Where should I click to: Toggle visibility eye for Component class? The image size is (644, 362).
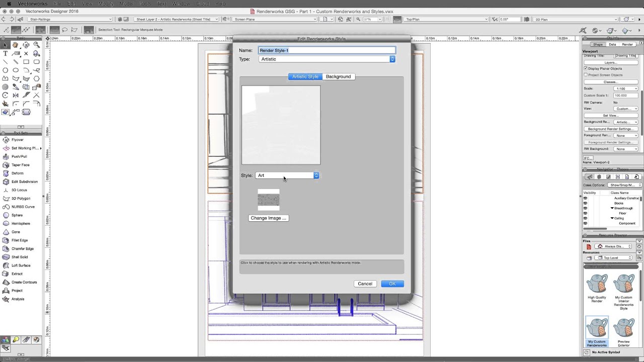[x=585, y=223]
